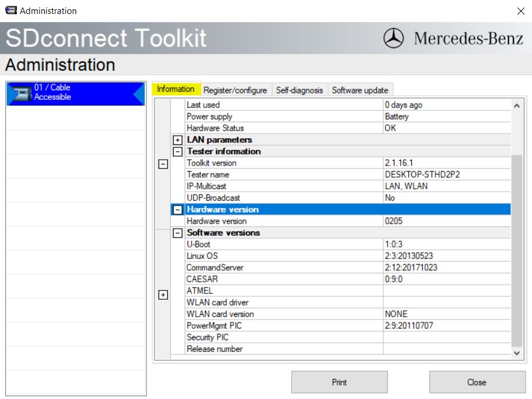Click the '0 days ago' value
532x399 pixels.
pyautogui.click(x=404, y=105)
